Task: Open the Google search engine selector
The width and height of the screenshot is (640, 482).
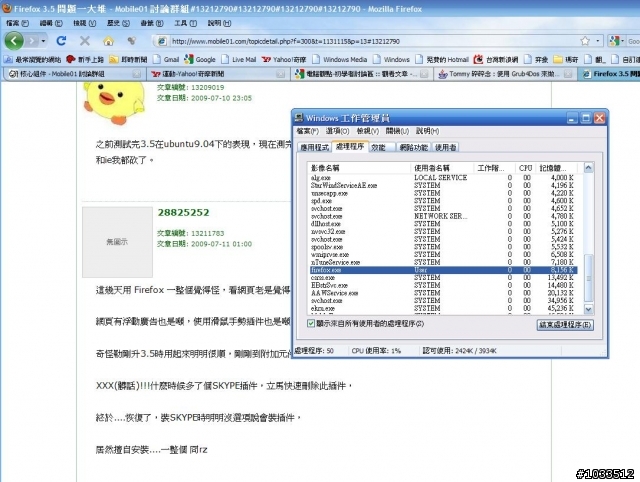Action: pos(616,41)
